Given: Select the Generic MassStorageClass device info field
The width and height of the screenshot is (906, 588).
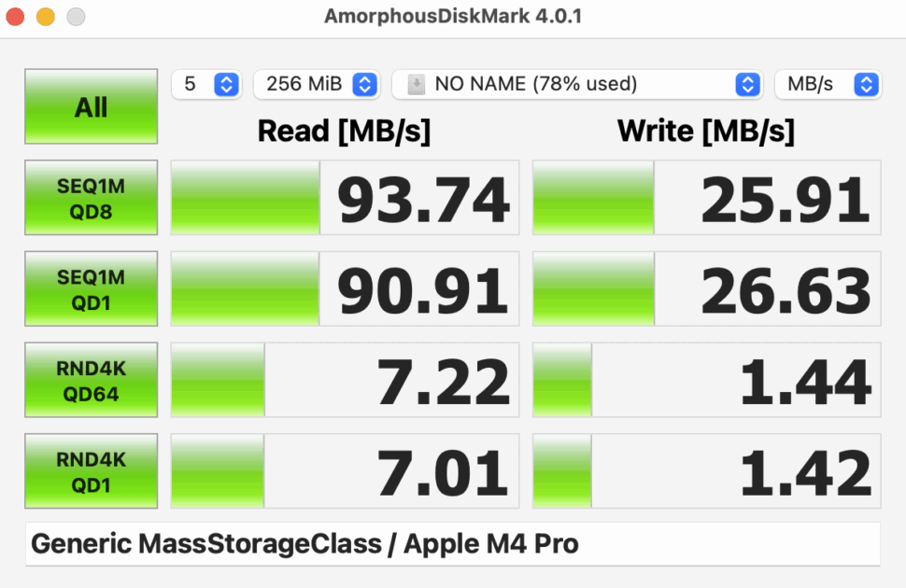Looking at the screenshot, I should [453, 543].
